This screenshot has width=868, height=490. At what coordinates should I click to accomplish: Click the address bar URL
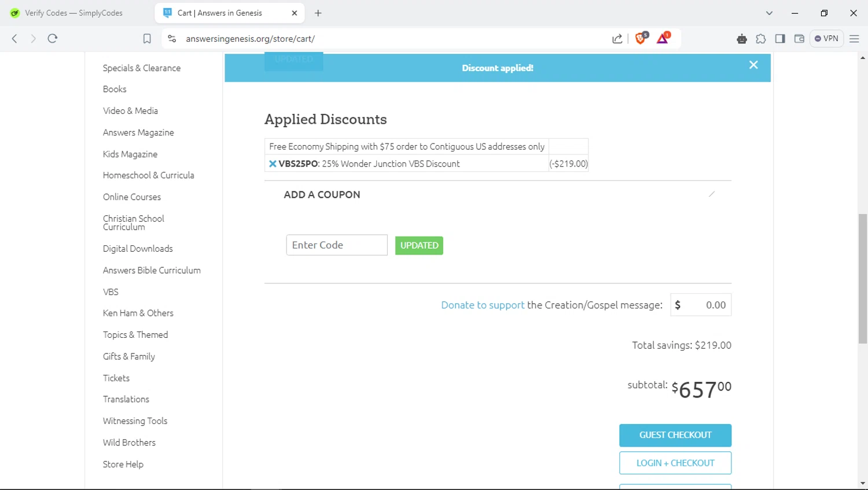click(251, 39)
